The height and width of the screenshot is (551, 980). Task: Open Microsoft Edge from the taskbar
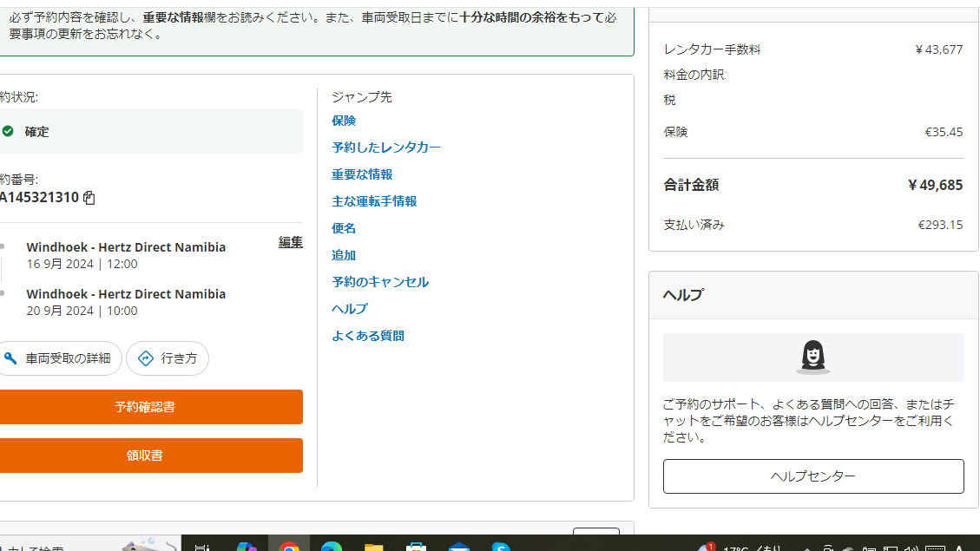pos(332,547)
